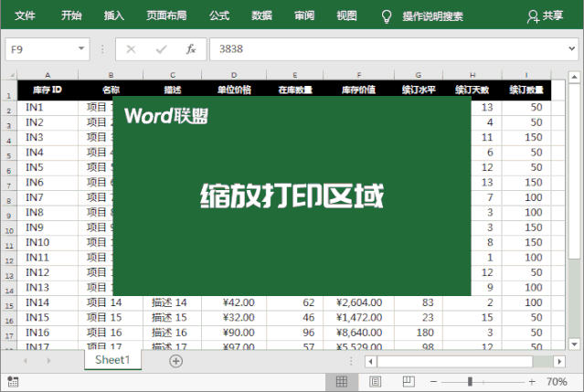Select row 15 header
Screen dimensions: 584x392
[9, 303]
